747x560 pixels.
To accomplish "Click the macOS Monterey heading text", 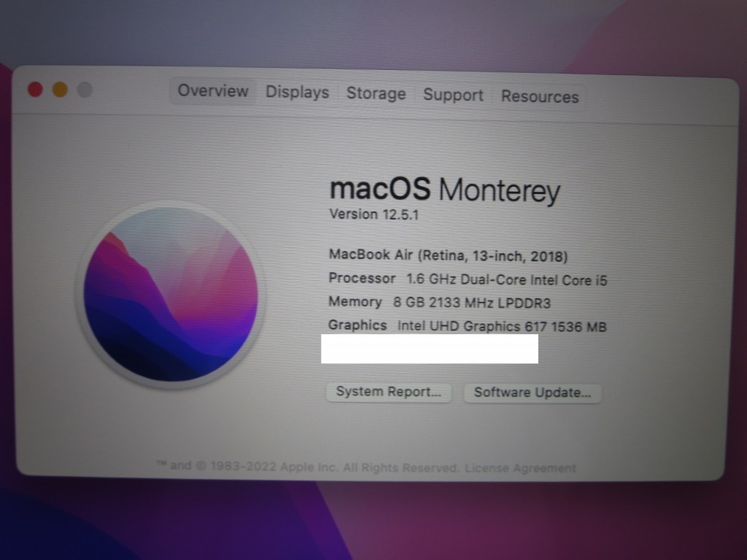I will (444, 190).
